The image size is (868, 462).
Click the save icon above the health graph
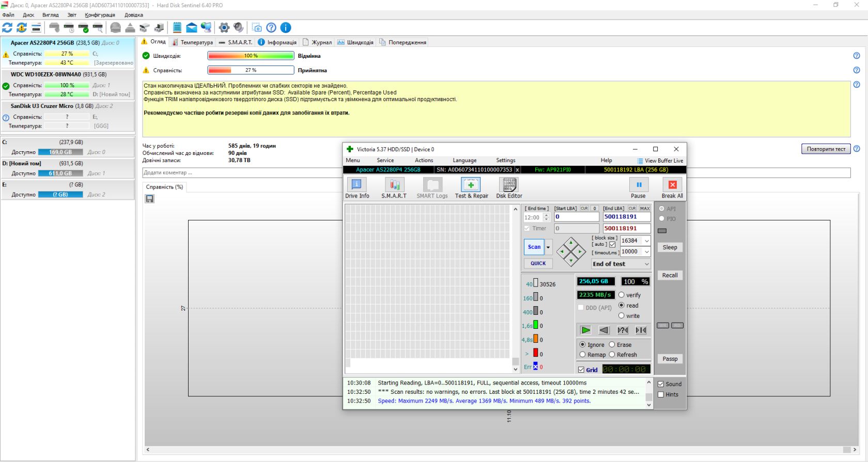pyautogui.click(x=150, y=199)
